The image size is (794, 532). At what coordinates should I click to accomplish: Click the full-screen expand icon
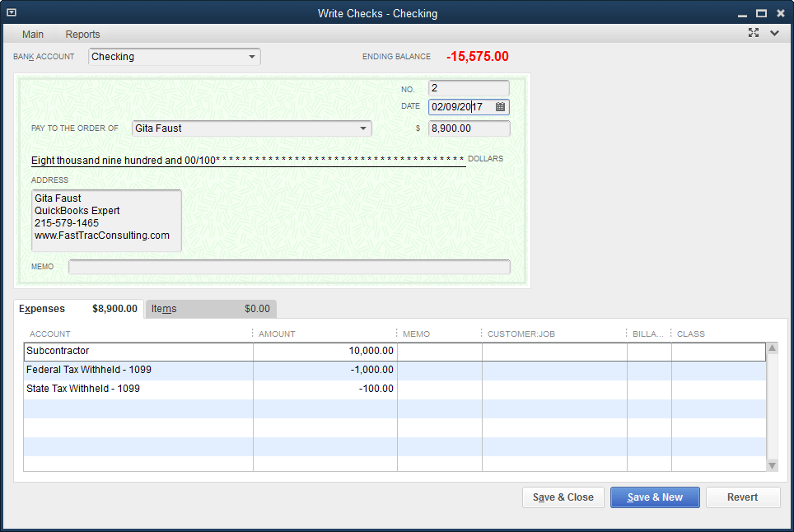coord(754,33)
